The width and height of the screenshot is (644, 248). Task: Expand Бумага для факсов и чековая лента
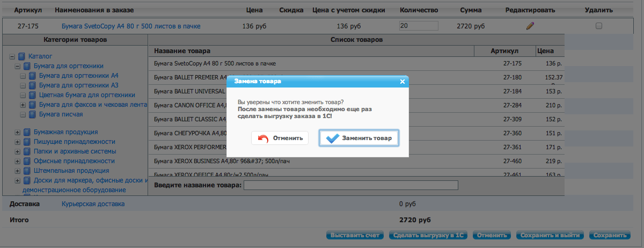coord(23,105)
